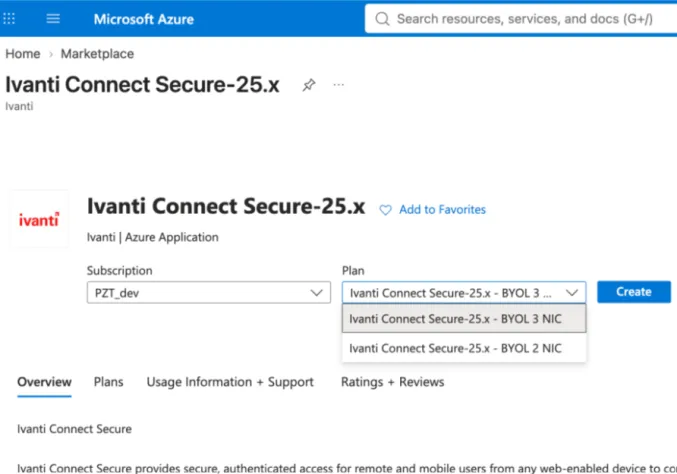The image size is (677, 474).
Task: Switch to the Overview tab
Action: coord(44,382)
